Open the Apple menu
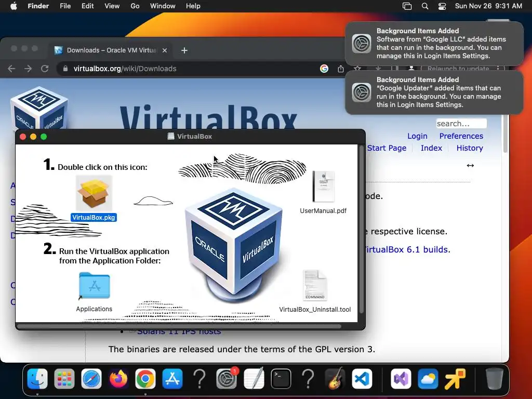The height and width of the screenshot is (399, 532). click(14, 6)
